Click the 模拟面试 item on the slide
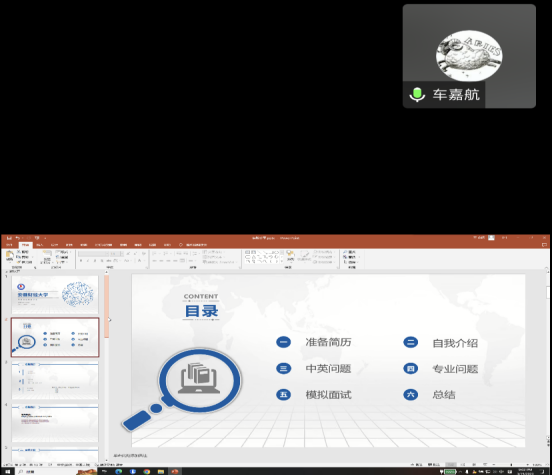The image size is (552, 475). (x=328, y=395)
